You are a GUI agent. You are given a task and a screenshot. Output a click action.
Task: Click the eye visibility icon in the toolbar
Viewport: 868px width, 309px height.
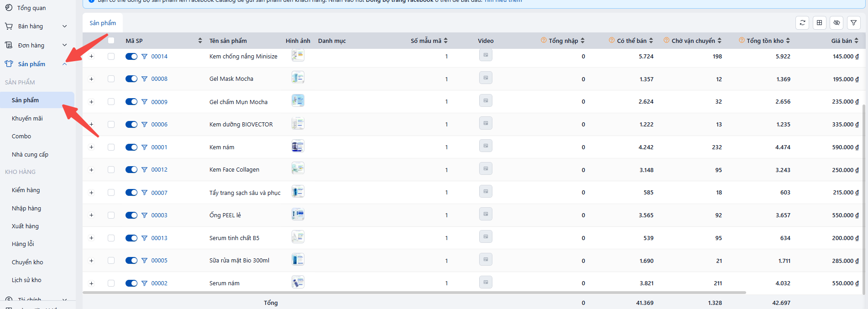837,23
